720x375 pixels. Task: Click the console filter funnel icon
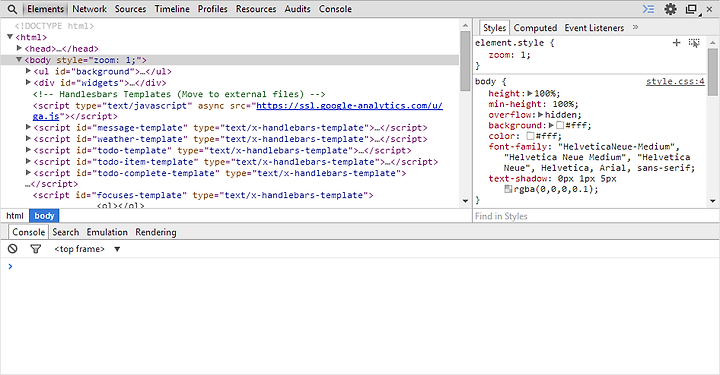[35, 249]
